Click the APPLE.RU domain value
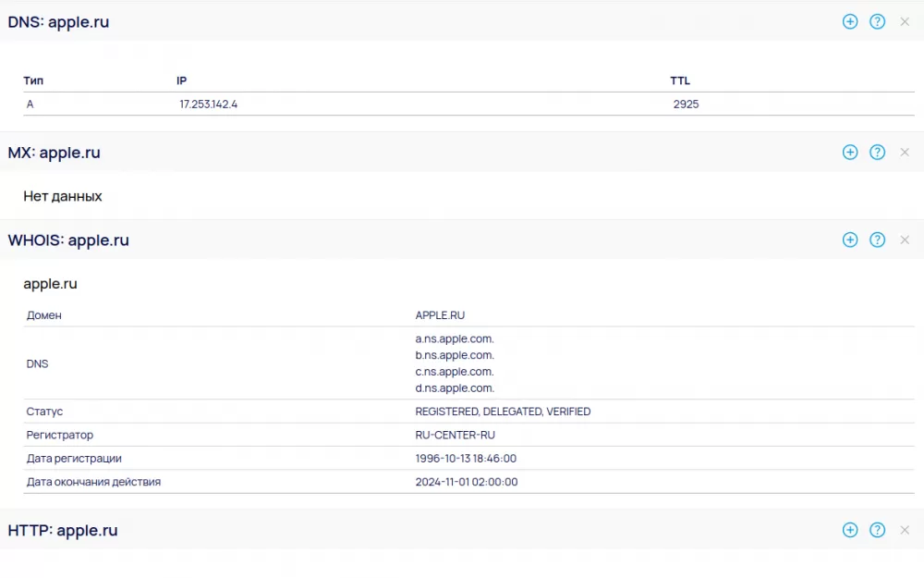The height and width of the screenshot is (578, 924). [x=440, y=315]
